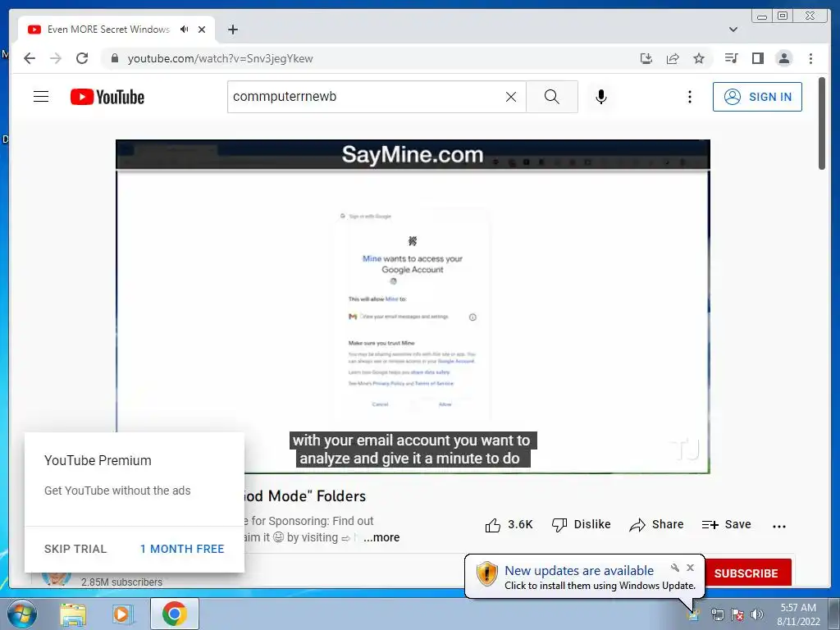Image resolution: width=840 pixels, height=630 pixels.
Task: Bookmark this page with the star
Action: tap(699, 58)
